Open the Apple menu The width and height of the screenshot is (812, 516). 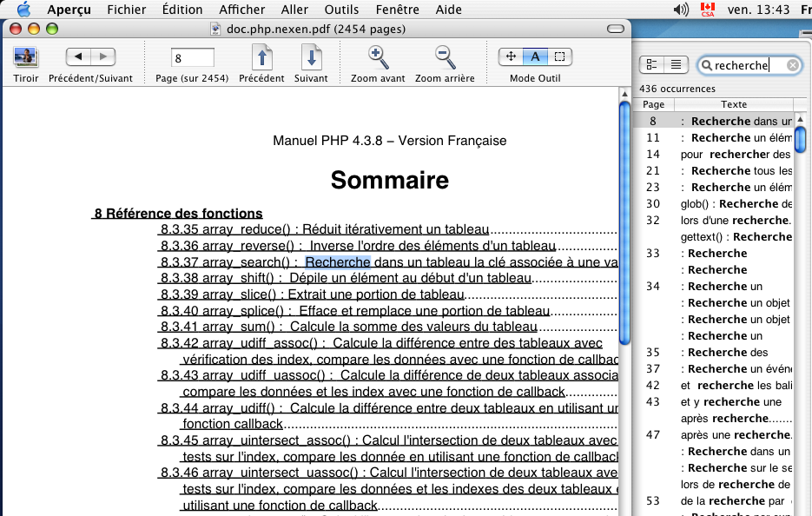tap(23, 10)
